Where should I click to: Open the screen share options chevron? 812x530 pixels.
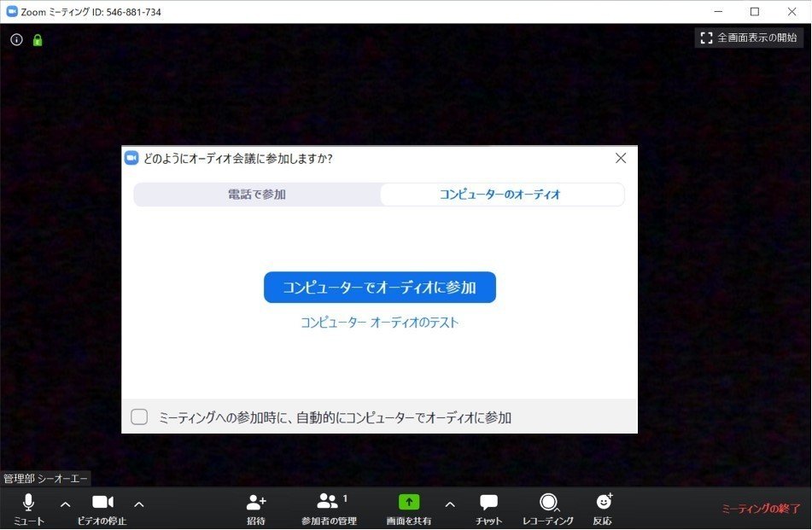[450, 505]
